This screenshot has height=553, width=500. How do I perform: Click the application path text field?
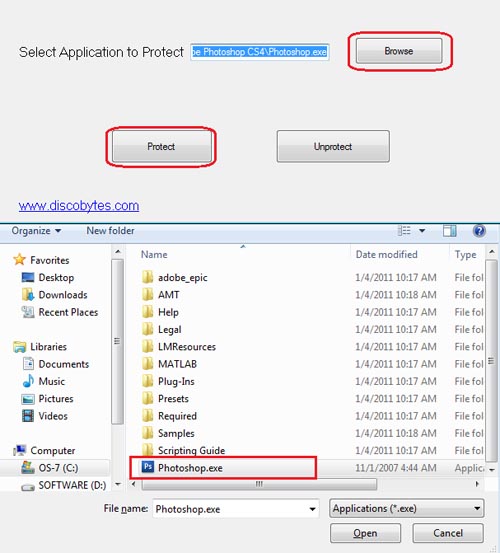[260, 52]
